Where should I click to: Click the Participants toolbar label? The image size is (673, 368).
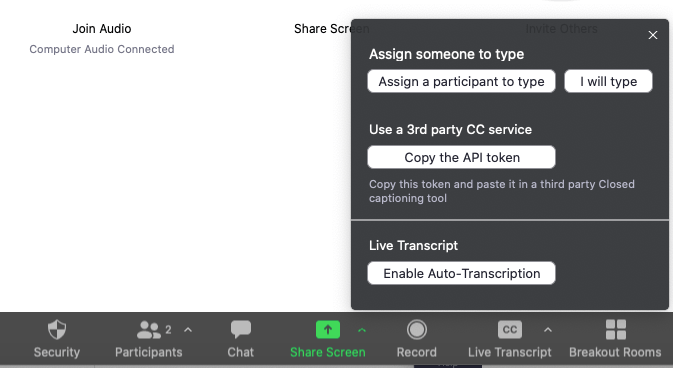point(149,352)
